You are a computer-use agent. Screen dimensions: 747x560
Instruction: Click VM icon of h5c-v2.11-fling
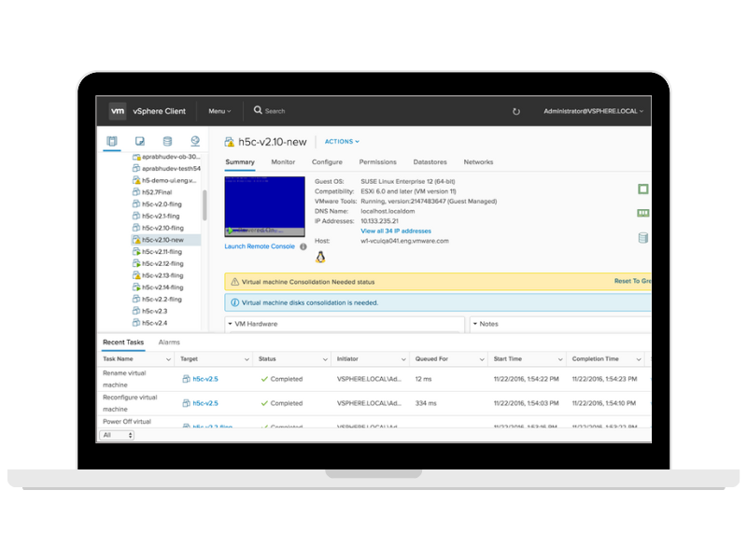[x=136, y=251]
